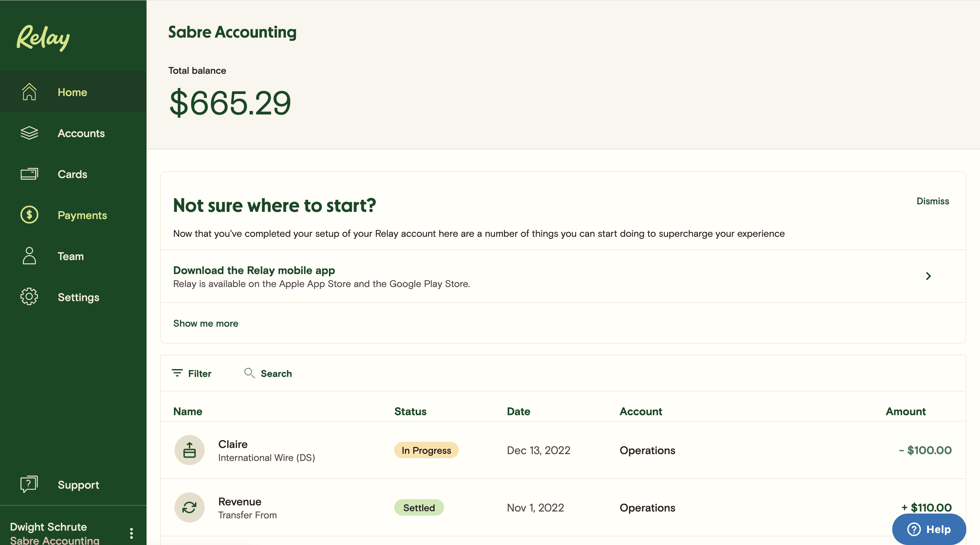This screenshot has height=545, width=980.
Task: Open Settings using the gear icon
Action: [29, 297]
